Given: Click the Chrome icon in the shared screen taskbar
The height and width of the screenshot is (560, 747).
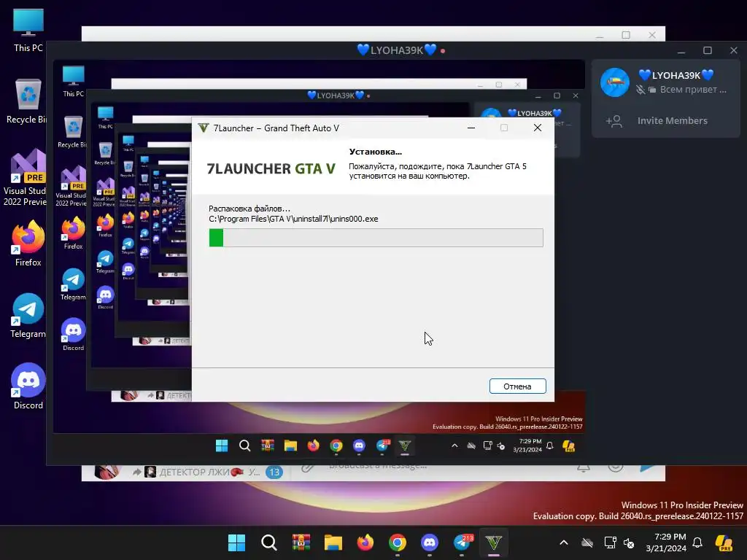Looking at the screenshot, I should pos(336,446).
